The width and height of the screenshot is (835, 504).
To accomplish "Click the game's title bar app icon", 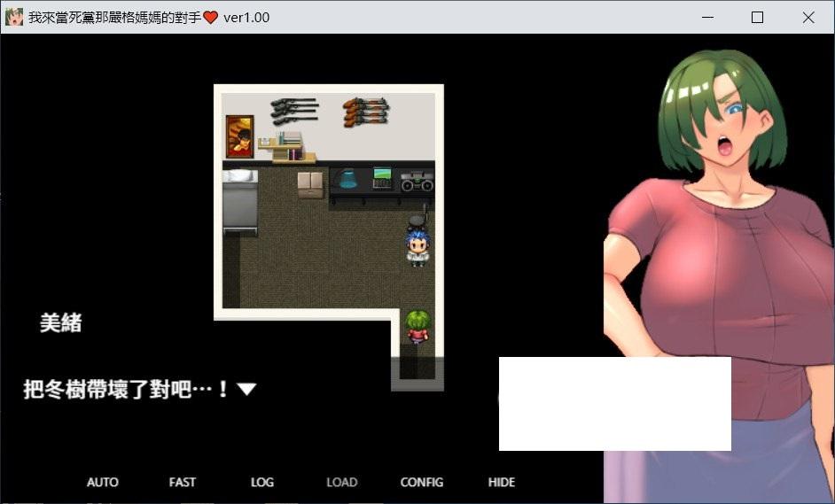I will (x=14, y=17).
